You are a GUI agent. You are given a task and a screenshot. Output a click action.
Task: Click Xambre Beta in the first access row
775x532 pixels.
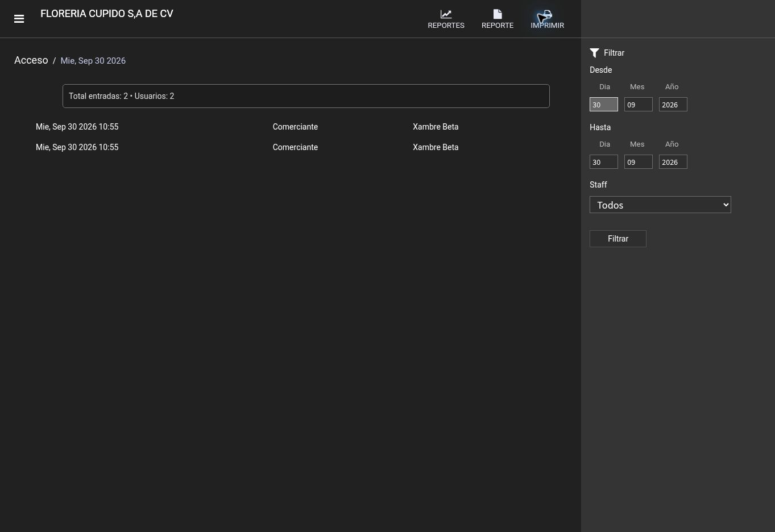pos(436,127)
